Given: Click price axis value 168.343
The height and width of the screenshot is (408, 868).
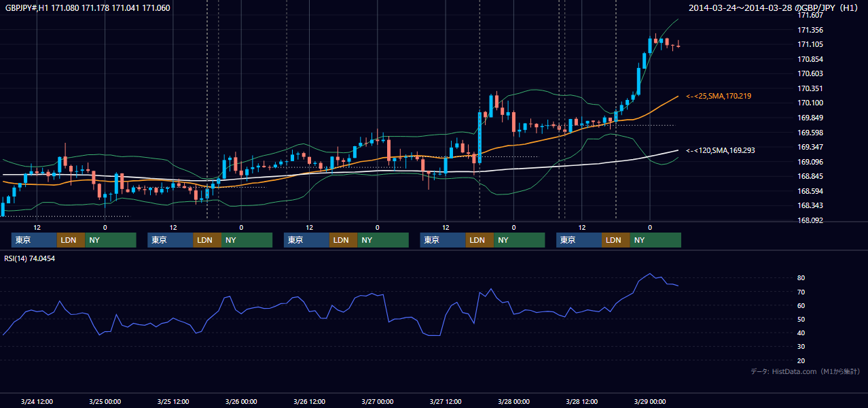Looking at the screenshot, I should pos(810,206).
